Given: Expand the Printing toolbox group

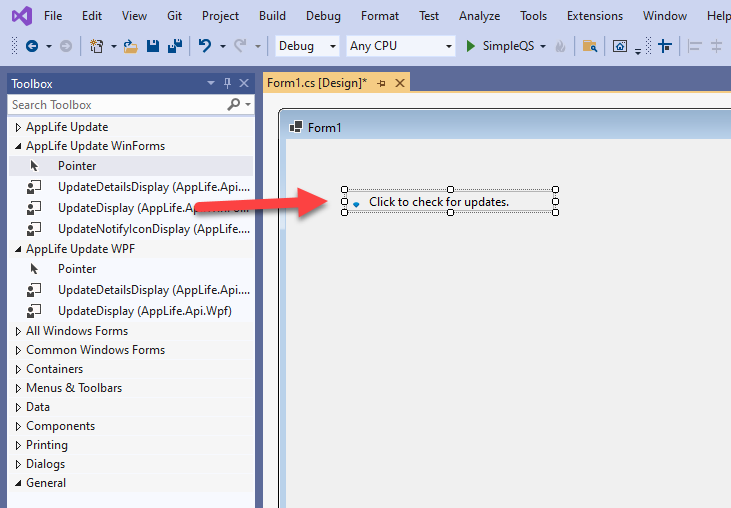Looking at the screenshot, I should (18, 446).
